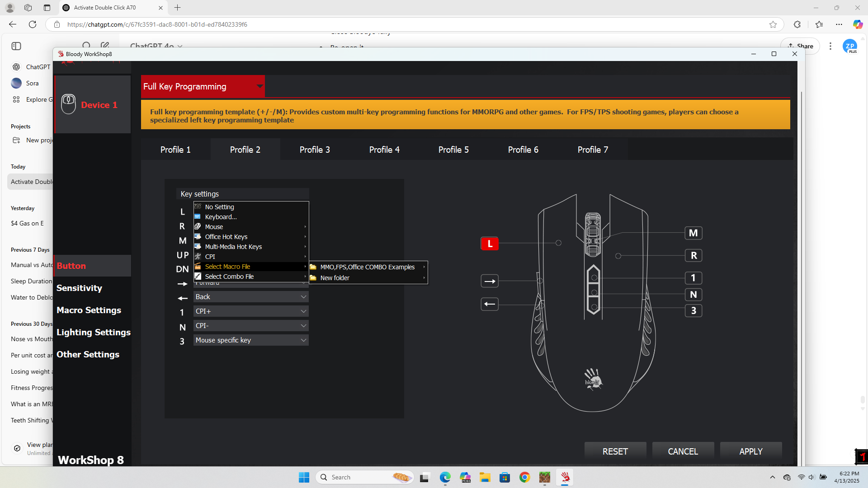The width and height of the screenshot is (868, 488).
Task: Open Macro Settings in the sidebar
Action: click(89, 310)
